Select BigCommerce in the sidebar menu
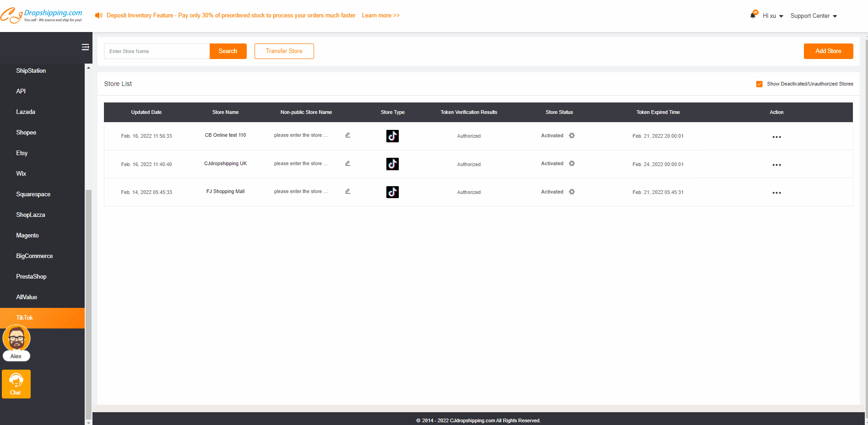Image resolution: width=868 pixels, height=425 pixels. tap(34, 256)
